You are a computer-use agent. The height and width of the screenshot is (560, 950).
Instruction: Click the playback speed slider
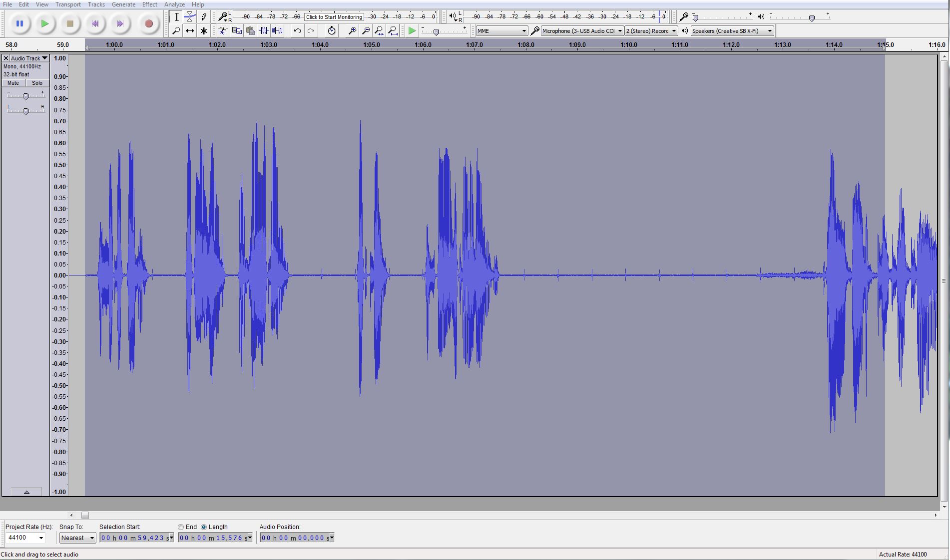[x=436, y=31]
